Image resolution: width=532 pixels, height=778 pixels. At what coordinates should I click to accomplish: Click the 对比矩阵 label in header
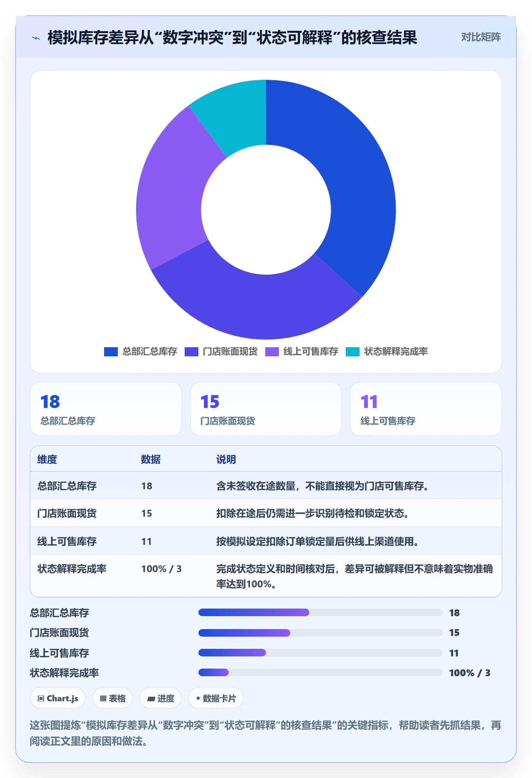click(481, 37)
